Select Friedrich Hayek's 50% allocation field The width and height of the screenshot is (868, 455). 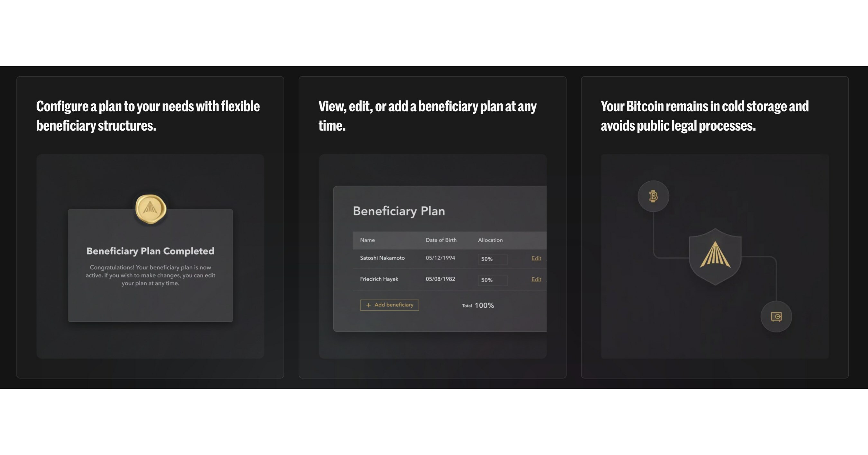click(x=492, y=280)
